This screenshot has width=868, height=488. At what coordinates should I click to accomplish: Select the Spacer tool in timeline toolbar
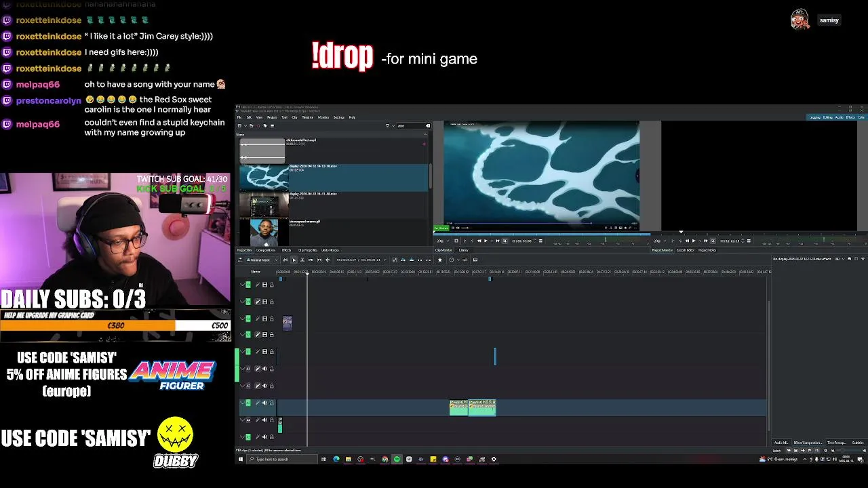(311, 260)
